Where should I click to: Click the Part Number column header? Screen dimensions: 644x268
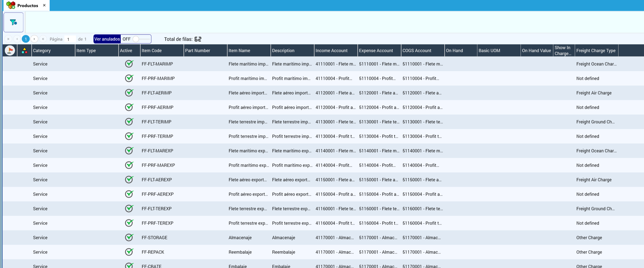(x=205, y=50)
